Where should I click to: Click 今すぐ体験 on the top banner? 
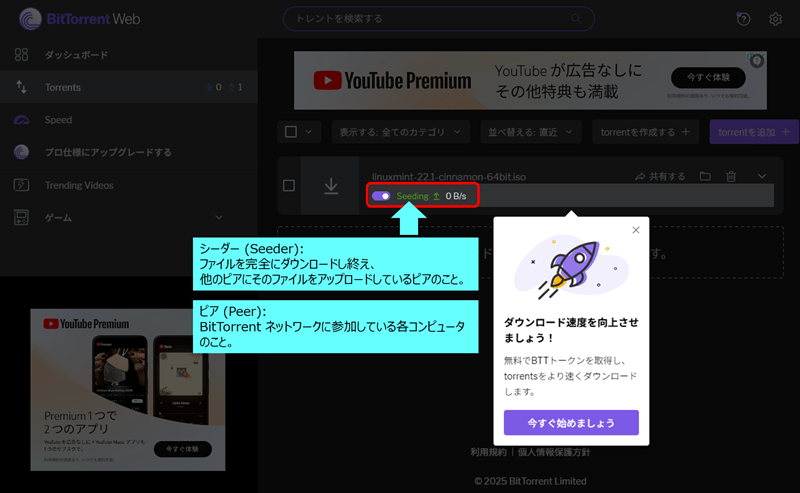(x=708, y=78)
